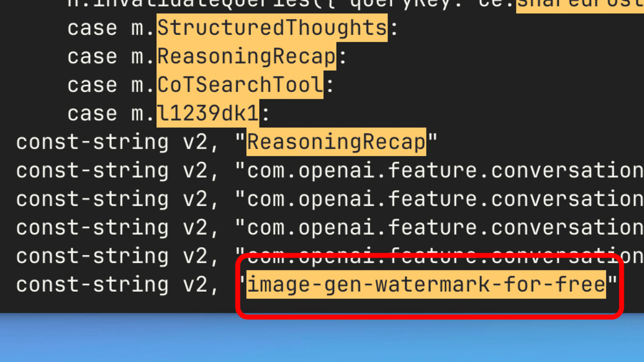Select the highlighted CoTSearchTool identifier
The image size is (644, 362).
(x=240, y=85)
